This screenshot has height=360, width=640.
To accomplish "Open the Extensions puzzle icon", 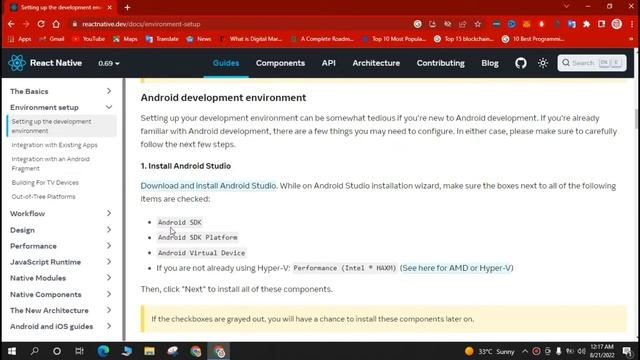I will 587,24.
